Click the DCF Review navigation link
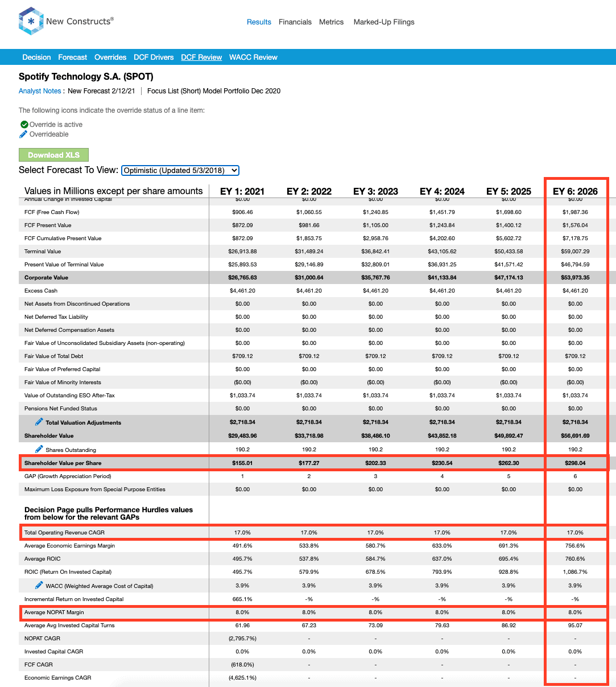 pos(201,57)
